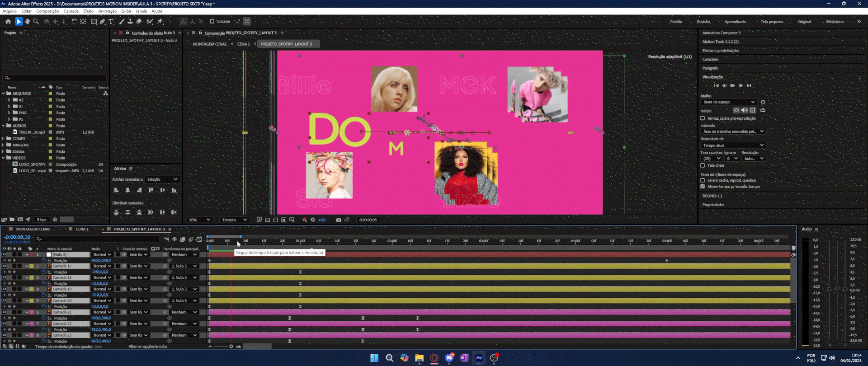Hide Camada 15 layer visibility
Viewport: 868px width, 366px height.
pos(4,266)
